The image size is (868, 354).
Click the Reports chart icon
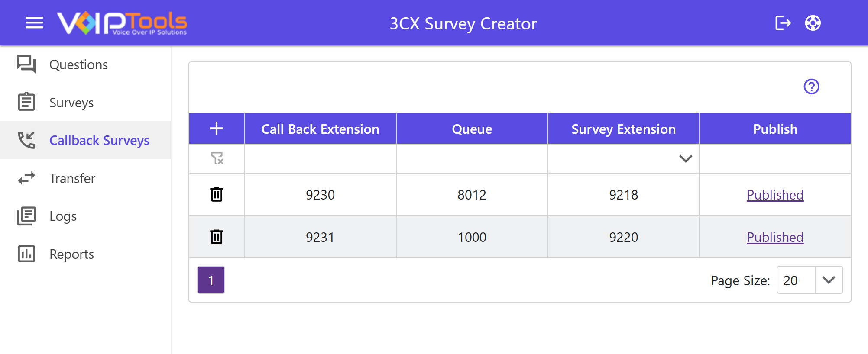[26, 254]
